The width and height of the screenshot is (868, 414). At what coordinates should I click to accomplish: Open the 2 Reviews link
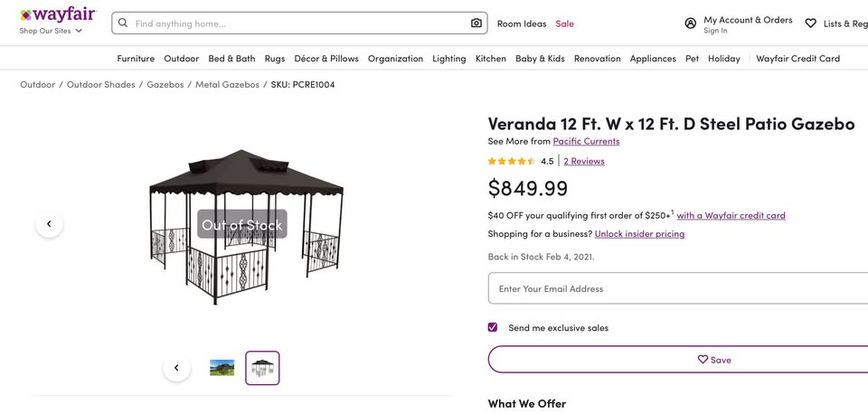tap(584, 162)
